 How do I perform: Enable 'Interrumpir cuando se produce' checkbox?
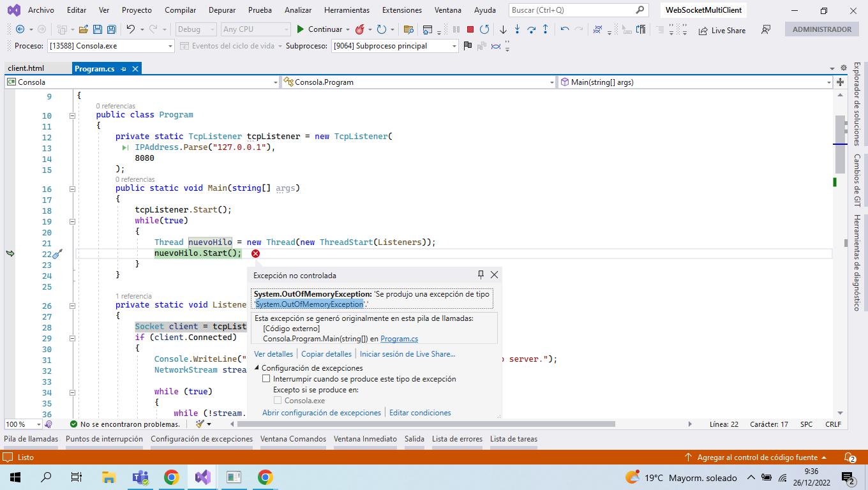pos(267,379)
